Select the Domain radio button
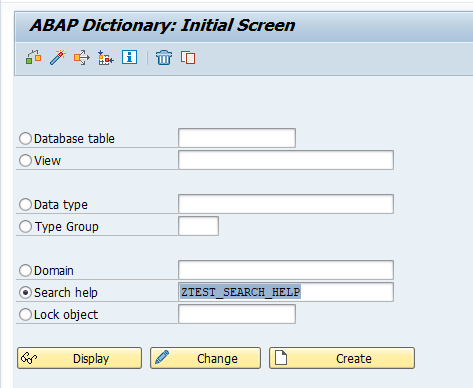Viewport: 473px width, 388px height. pyautogui.click(x=25, y=270)
